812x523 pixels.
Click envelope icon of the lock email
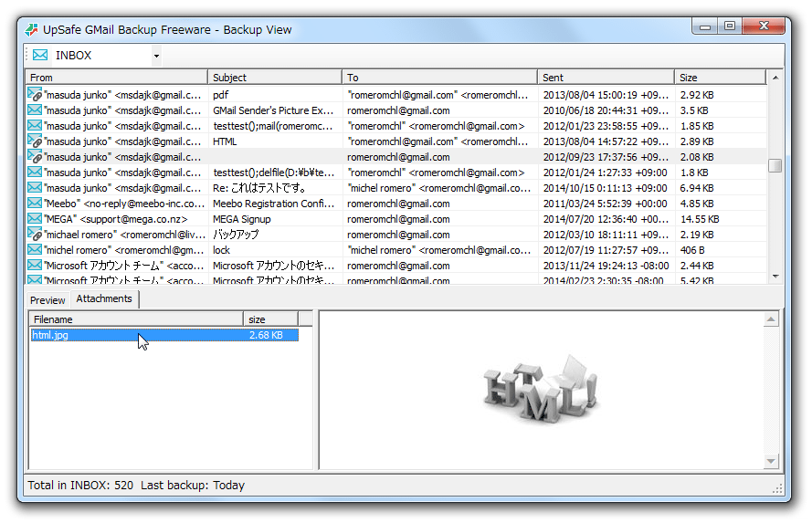[35, 249]
